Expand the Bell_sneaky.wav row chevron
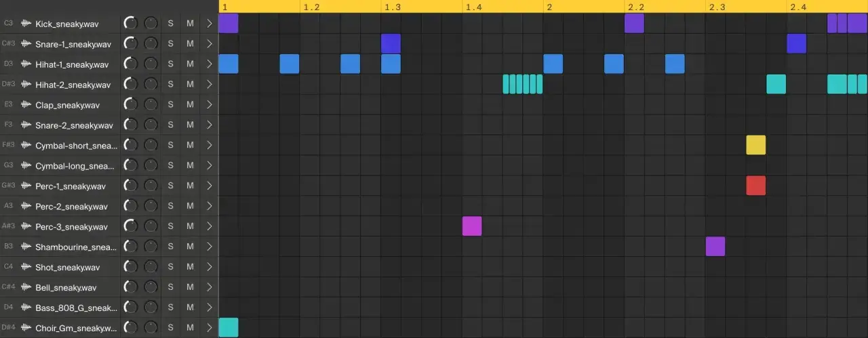Viewport: 868px width, 338px height. pos(210,287)
